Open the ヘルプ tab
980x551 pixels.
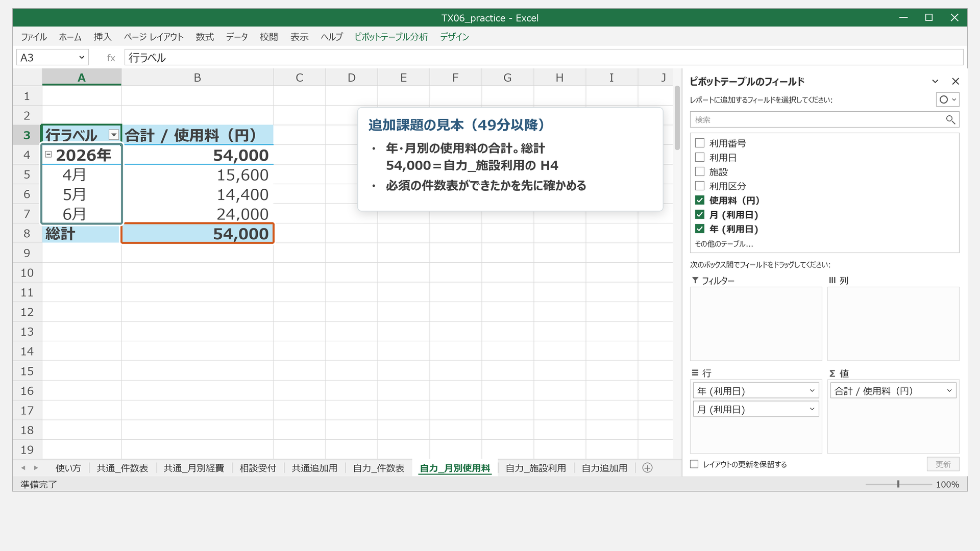tap(332, 37)
